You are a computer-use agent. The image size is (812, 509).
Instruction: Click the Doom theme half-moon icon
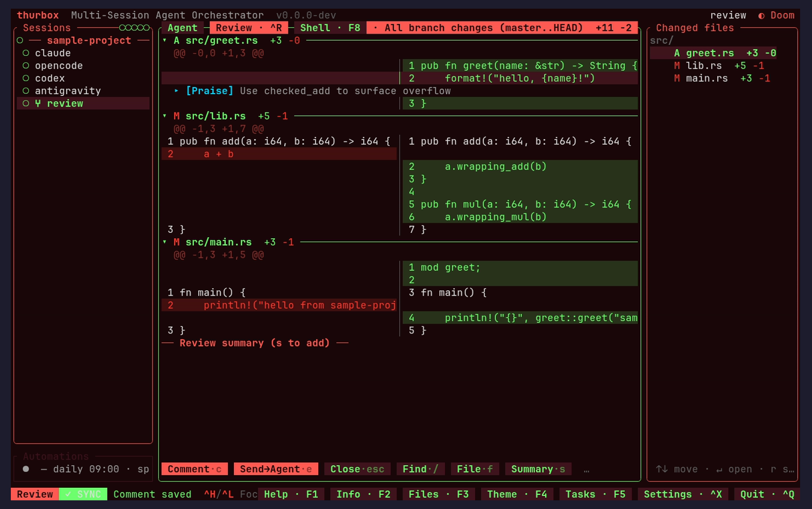[761, 16]
